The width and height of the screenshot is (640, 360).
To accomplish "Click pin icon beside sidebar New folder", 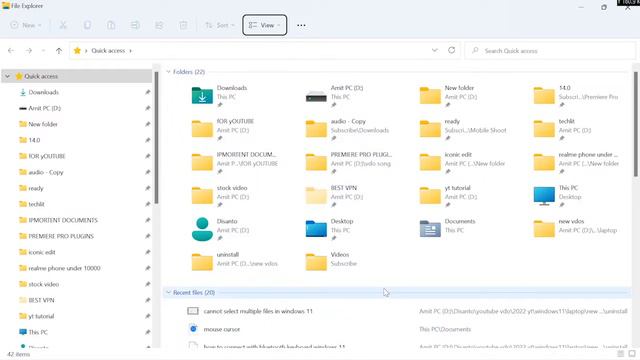I will point(147,124).
